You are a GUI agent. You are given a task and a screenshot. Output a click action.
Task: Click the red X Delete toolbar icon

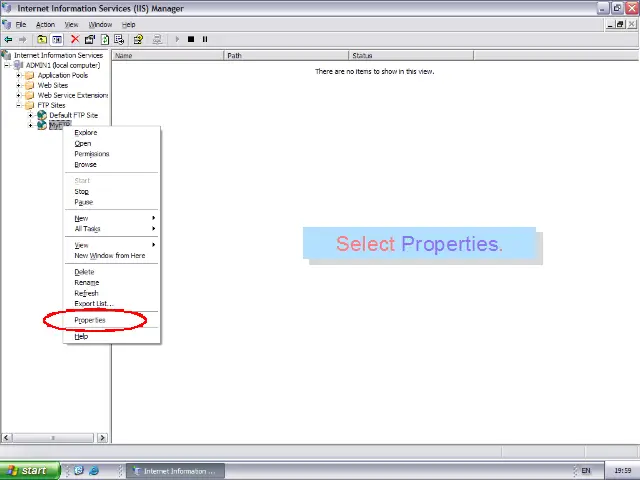pyautogui.click(x=75, y=39)
